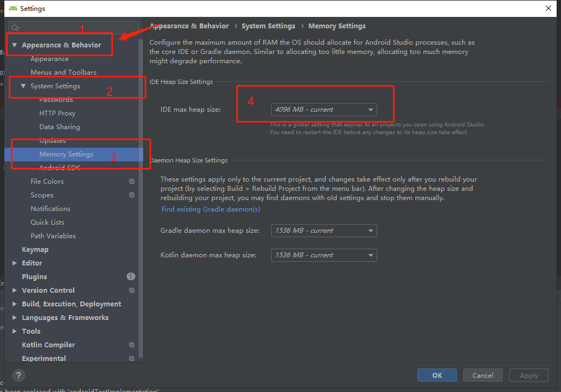Select Appearance in settings tree

[x=49, y=59]
